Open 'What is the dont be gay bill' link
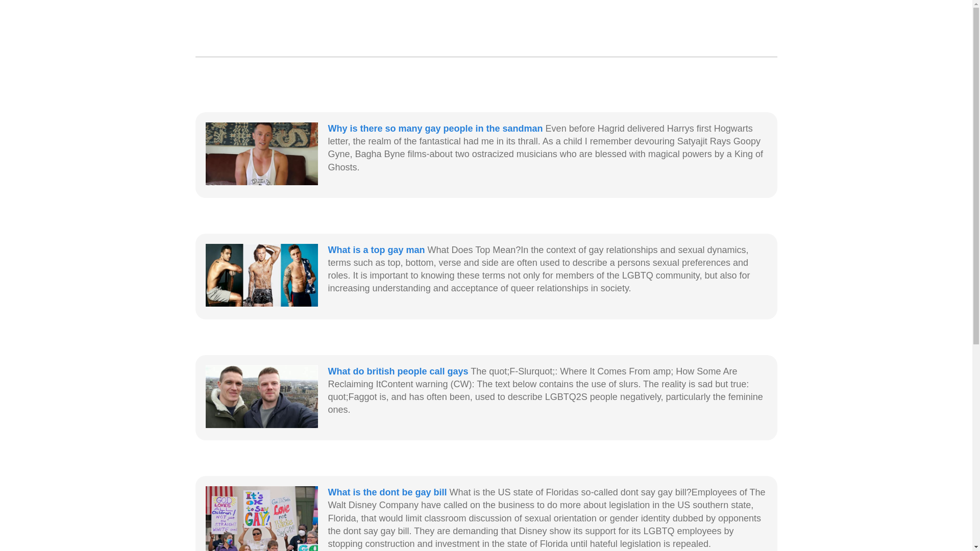The image size is (980, 551). 387,492
